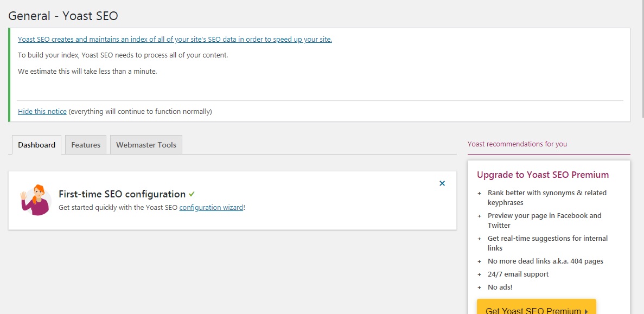Click the green checkmark beside First-time SEO configuration
Image resolution: width=644 pixels, height=314 pixels.
192,194
